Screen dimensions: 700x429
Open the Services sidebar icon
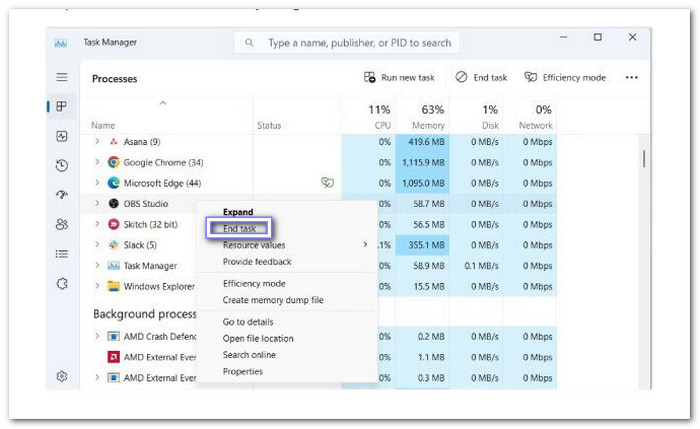(62, 283)
